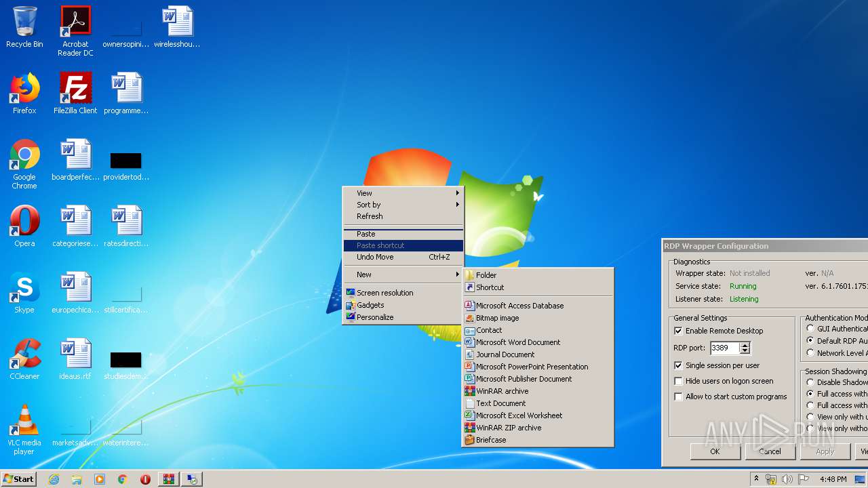
Task: Open Windows Explorer from the taskbar
Action: pos(77,479)
